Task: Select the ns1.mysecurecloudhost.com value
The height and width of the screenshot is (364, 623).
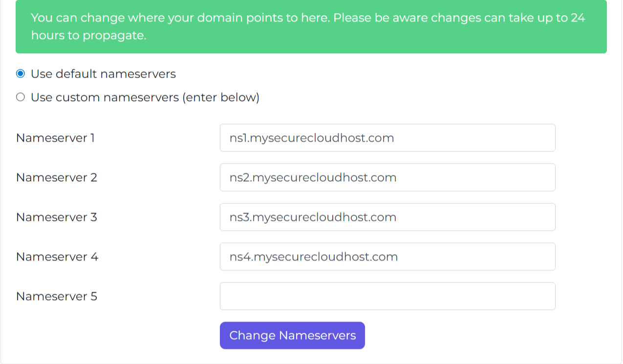Action: point(311,138)
